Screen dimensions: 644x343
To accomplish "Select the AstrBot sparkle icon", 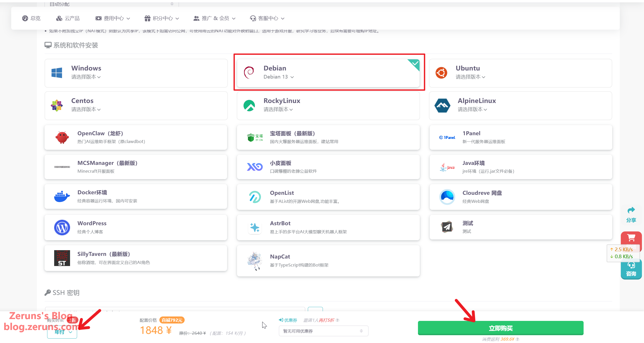I will [x=255, y=228].
